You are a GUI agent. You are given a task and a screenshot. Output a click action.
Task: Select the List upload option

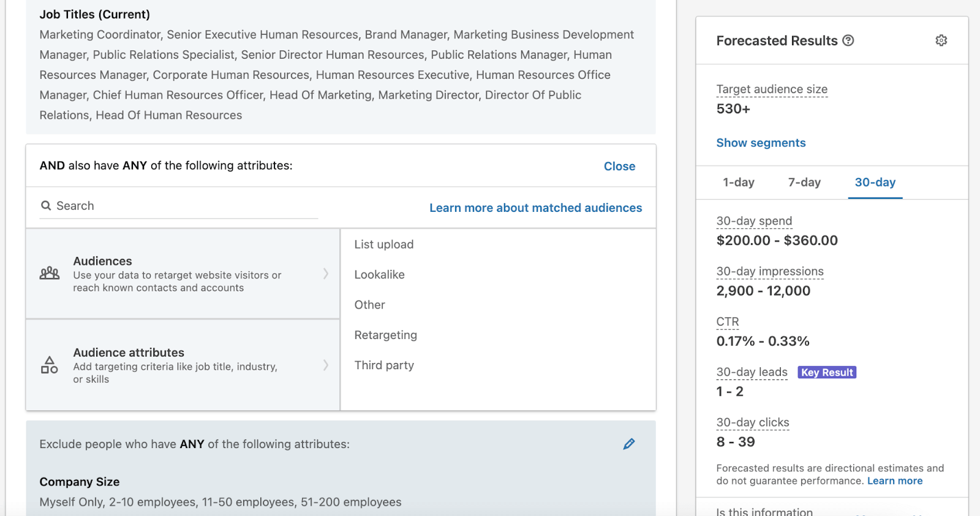point(384,244)
